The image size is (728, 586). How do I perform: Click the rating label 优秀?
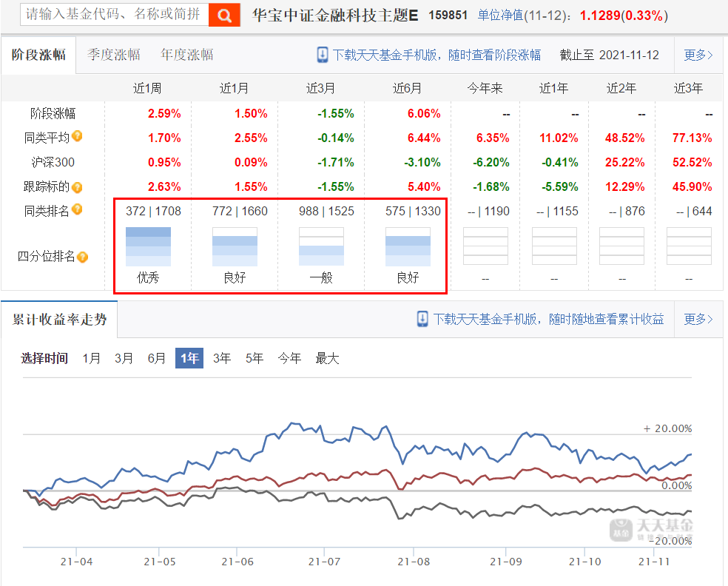coord(148,277)
